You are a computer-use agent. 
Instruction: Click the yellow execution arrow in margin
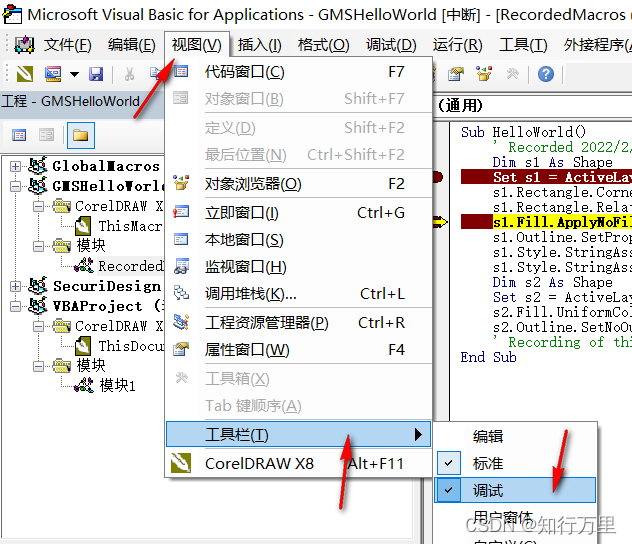[440, 222]
